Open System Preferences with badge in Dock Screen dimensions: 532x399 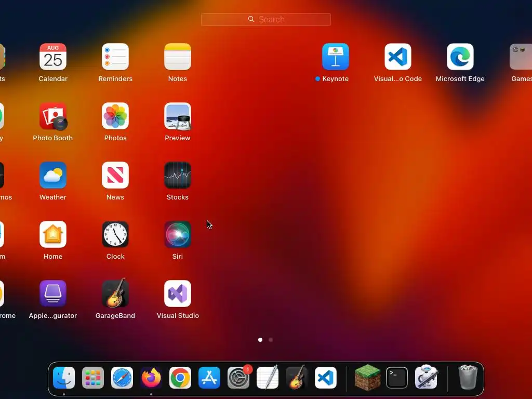coord(238,378)
